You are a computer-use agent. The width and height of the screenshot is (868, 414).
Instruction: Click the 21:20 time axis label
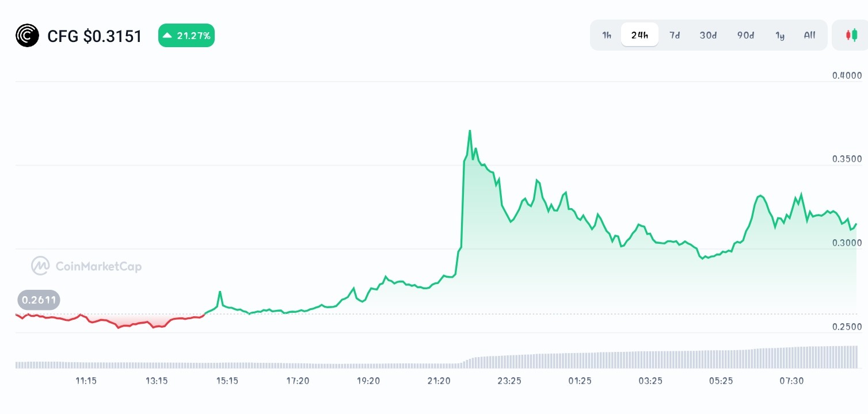point(439,381)
